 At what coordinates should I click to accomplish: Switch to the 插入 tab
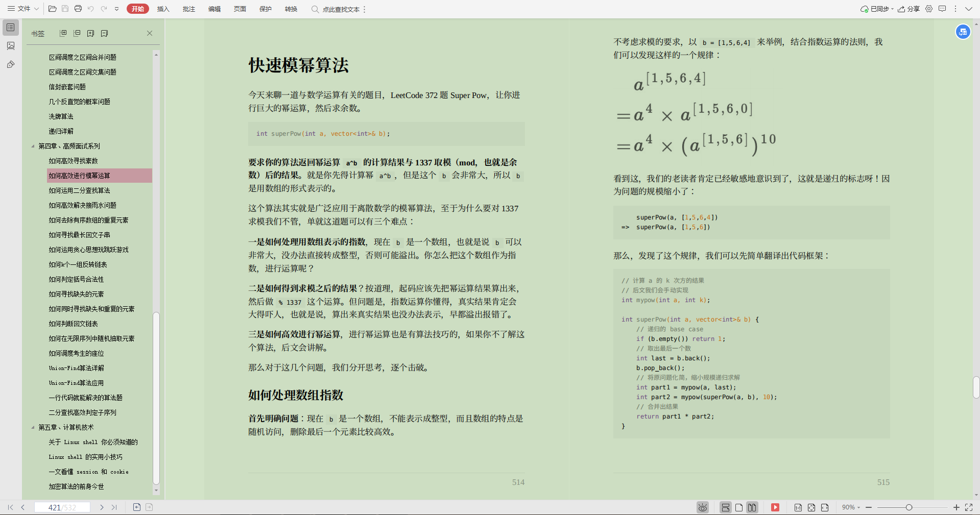(x=163, y=9)
